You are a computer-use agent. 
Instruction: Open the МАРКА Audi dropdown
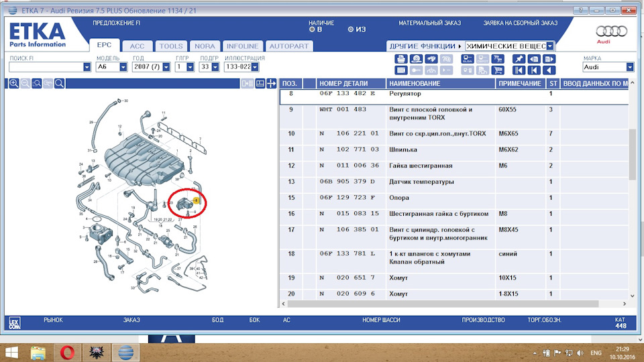point(630,67)
